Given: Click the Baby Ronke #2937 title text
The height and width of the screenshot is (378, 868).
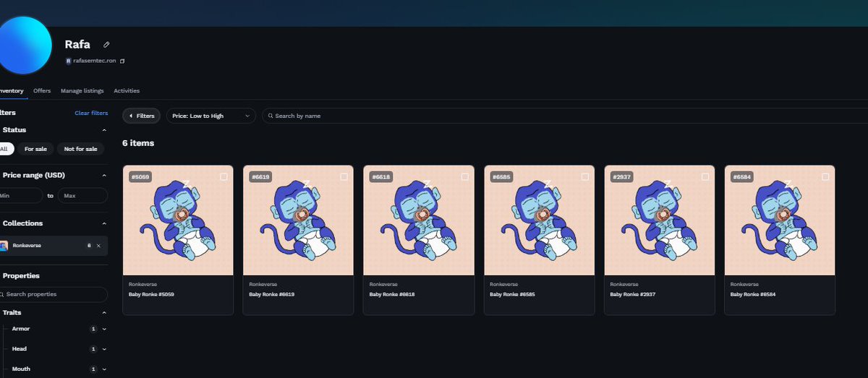Looking at the screenshot, I should (x=633, y=295).
